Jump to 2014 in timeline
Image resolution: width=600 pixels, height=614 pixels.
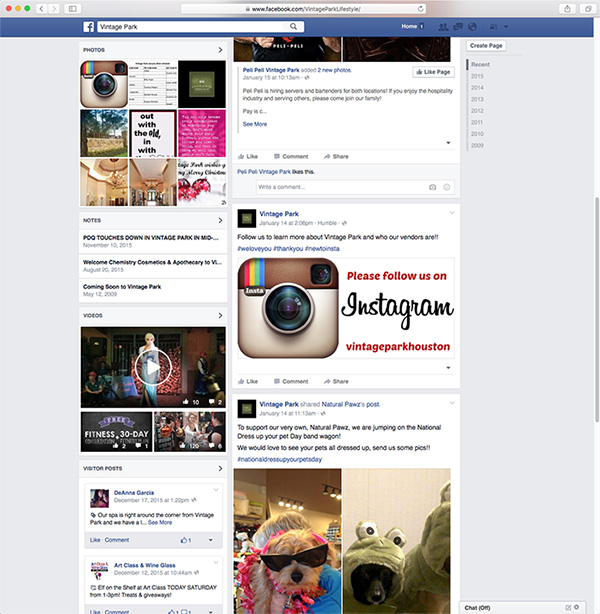477,88
